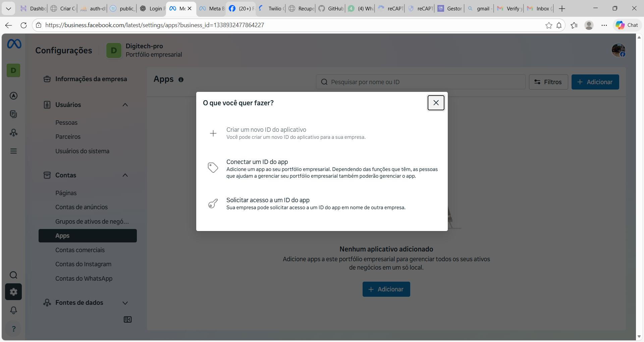Open Contas do WhatsApp menu item
This screenshot has height=342, width=644.
click(84, 279)
